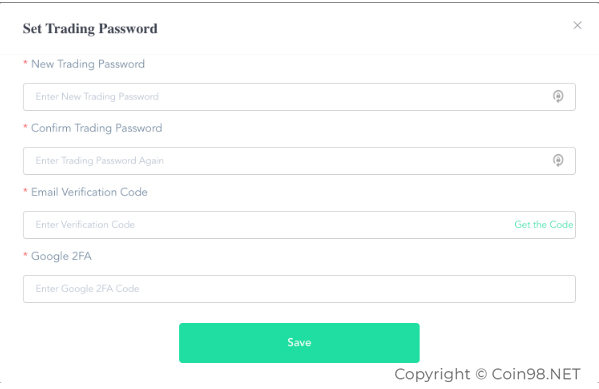Activate the Enter Verification Code input
This screenshot has width=599, height=389.
(x=267, y=225)
